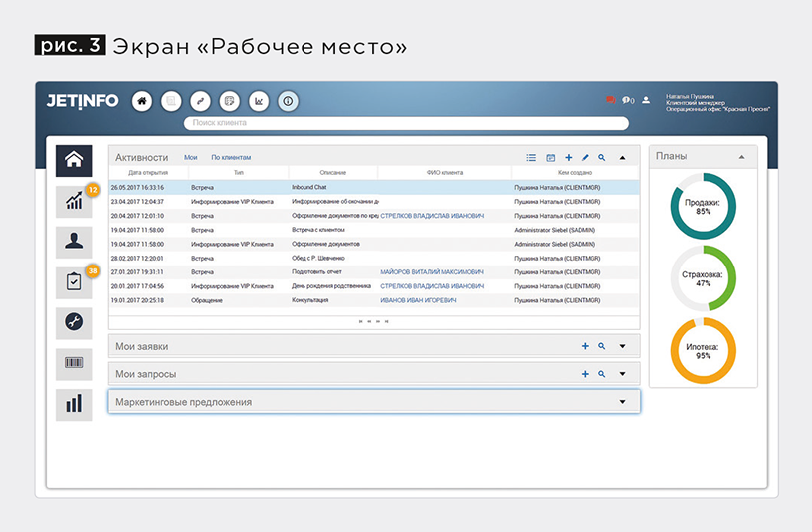Click the Наталья Пушкина user name
The width and height of the screenshot is (812, 532).
[x=690, y=96]
